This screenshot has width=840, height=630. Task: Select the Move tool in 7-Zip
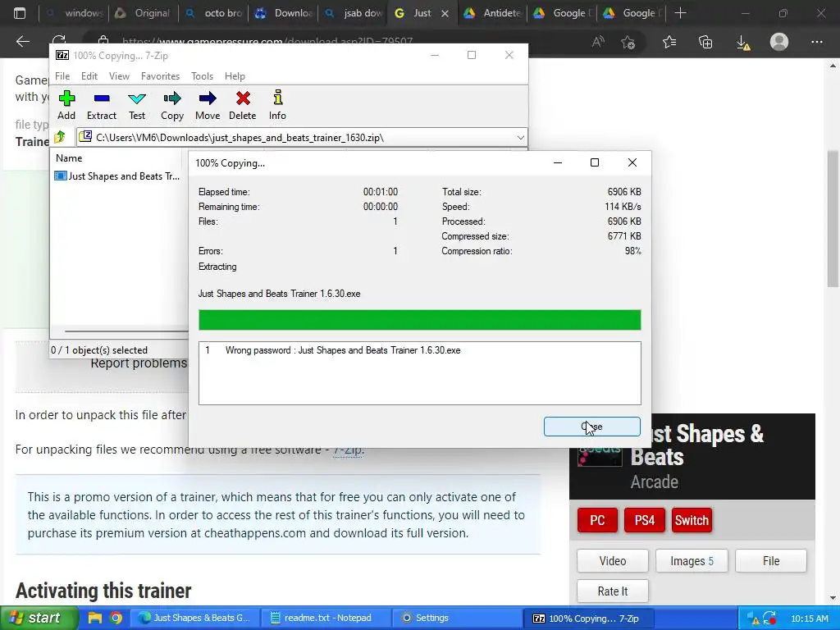(208, 105)
